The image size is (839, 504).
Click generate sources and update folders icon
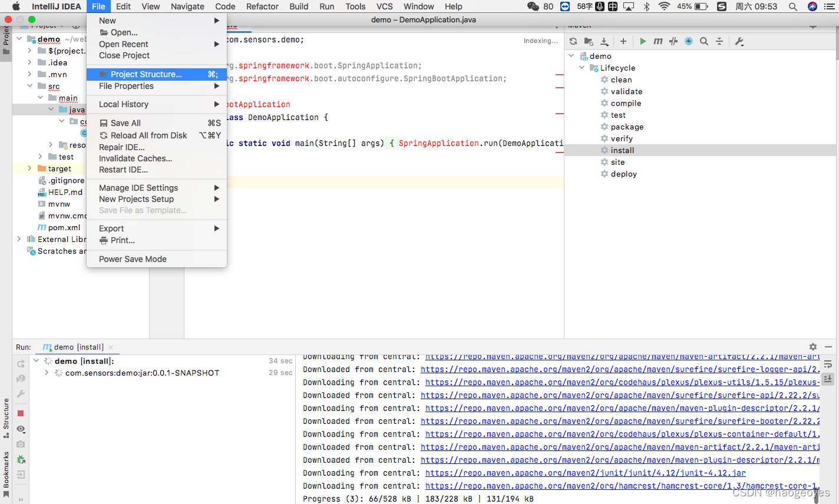pyautogui.click(x=589, y=41)
